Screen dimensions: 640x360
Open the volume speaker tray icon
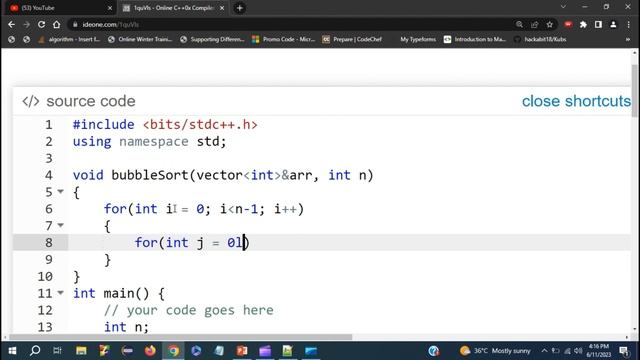point(578,351)
